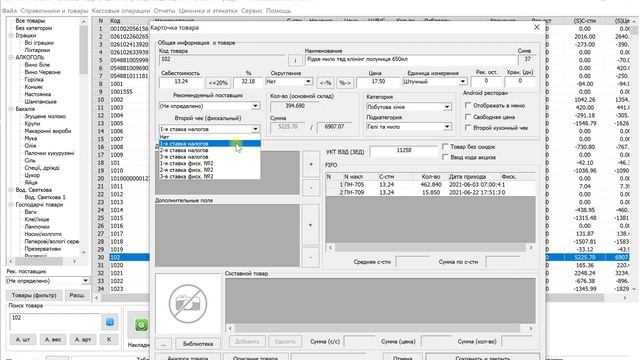Click the Библиотека button
Viewport: 640px width, 360px height.
[x=198, y=344]
